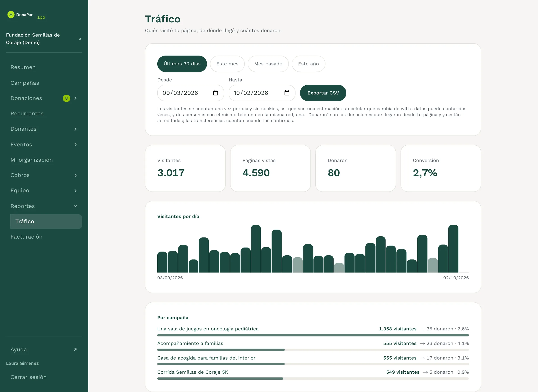Open Ayuda link in sidebar
538x392 pixels.
click(x=19, y=349)
